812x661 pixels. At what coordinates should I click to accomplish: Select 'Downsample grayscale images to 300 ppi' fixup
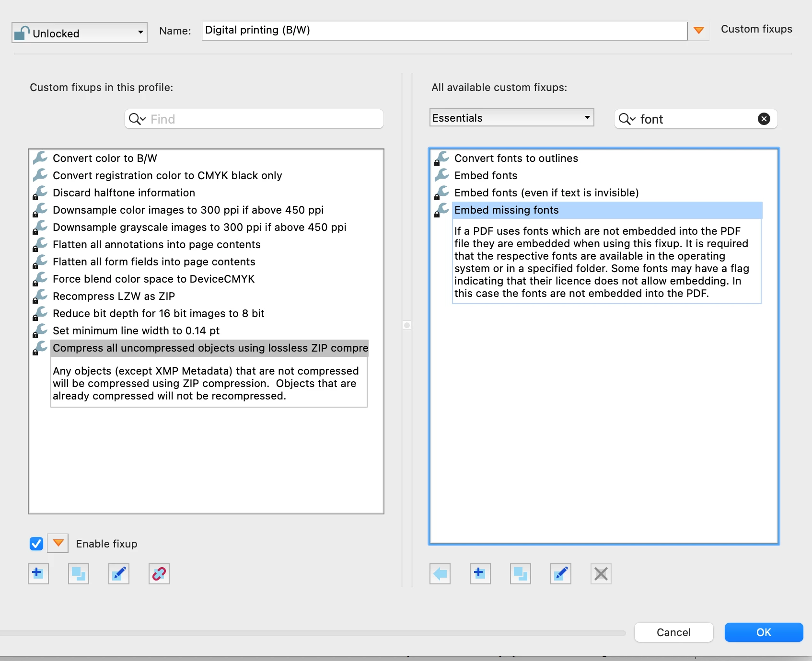[x=199, y=227]
